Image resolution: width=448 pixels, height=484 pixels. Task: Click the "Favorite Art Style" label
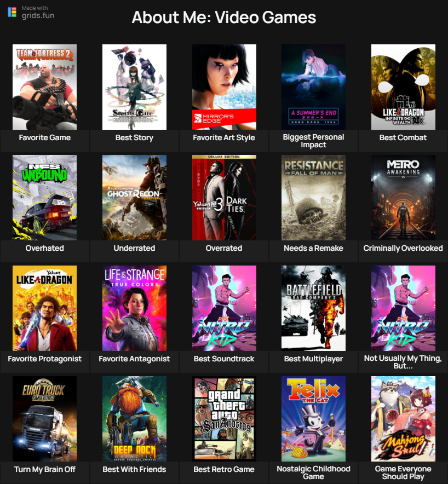click(224, 137)
